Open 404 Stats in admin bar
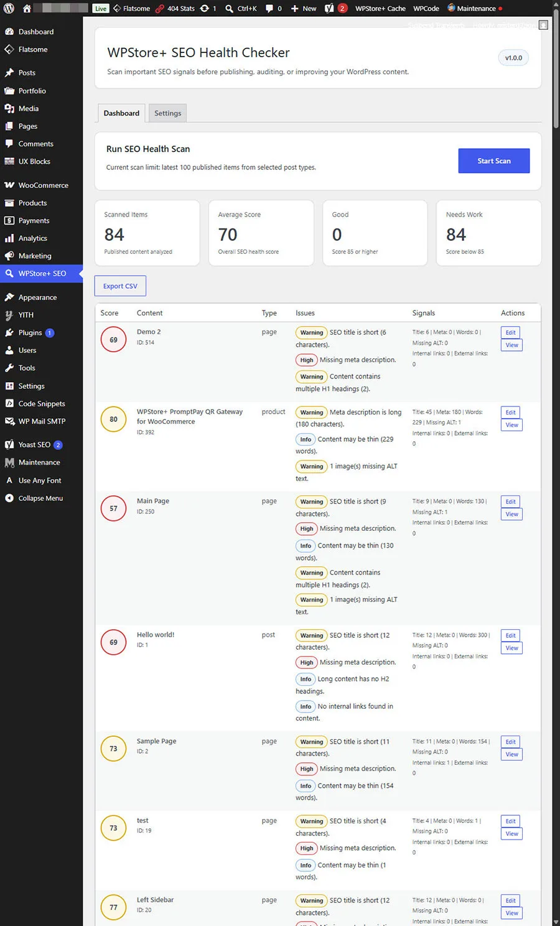Viewport: 560px width, 926px height. [175, 9]
